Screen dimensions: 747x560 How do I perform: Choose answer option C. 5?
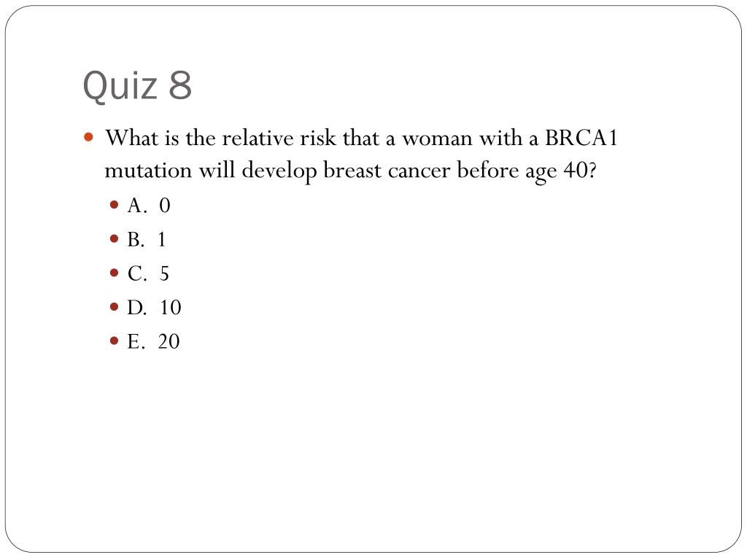[148, 273]
